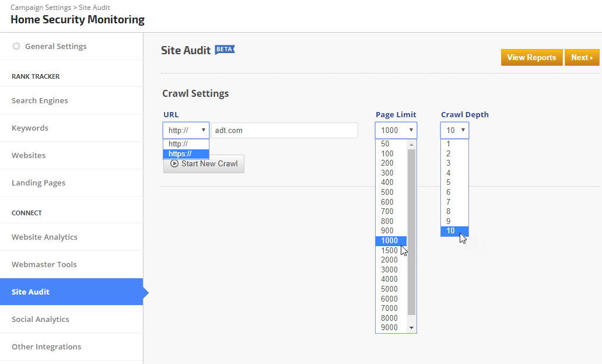602x364 pixels.
Task: Open the Crawl Depth dropdown
Action: click(x=454, y=130)
